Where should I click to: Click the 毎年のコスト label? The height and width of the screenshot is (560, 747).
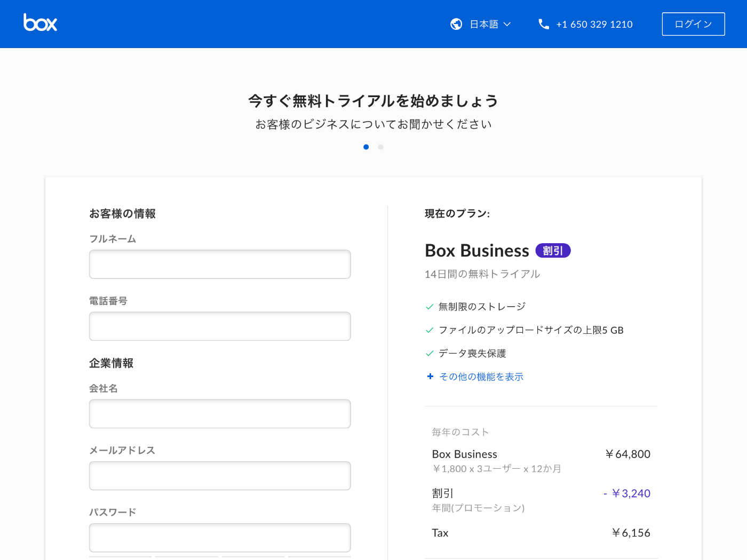460,432
